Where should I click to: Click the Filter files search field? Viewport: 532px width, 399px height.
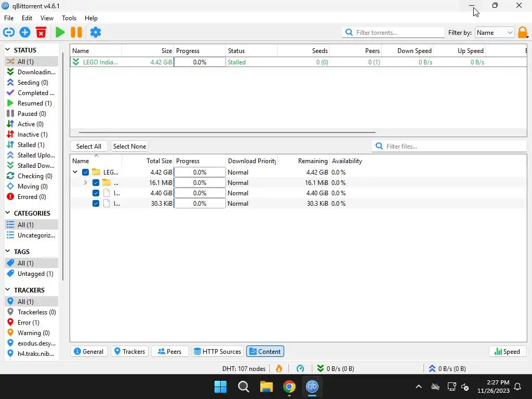pos(449,146)
